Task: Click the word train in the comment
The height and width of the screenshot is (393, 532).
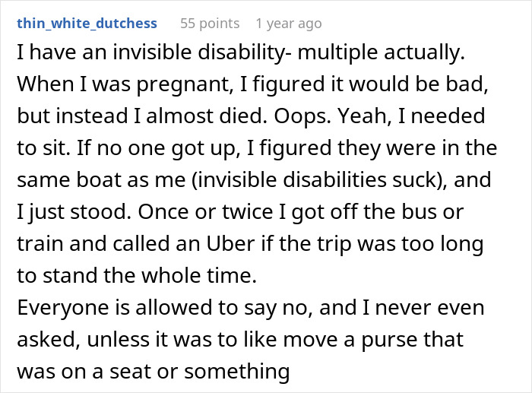Action: click(x=40, y=243)
